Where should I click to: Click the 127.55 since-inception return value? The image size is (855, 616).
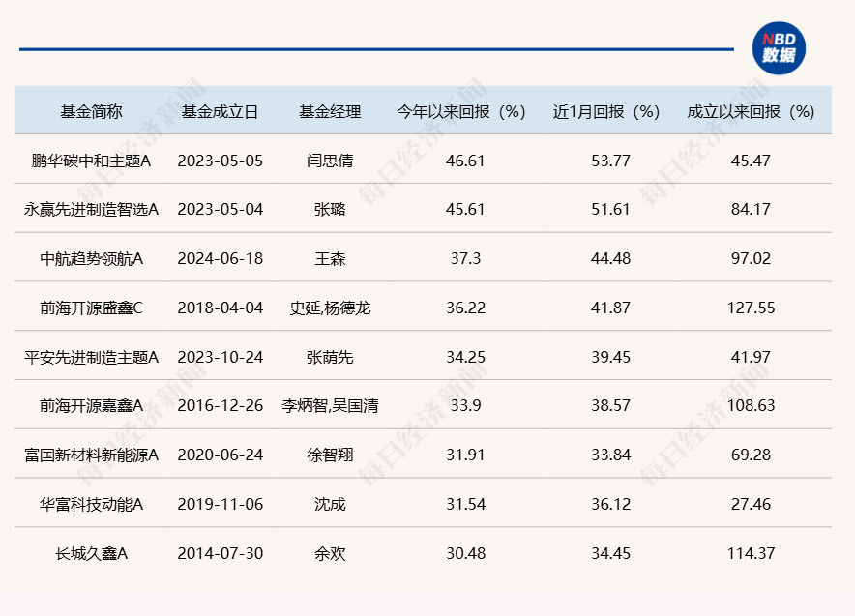(751, 308)
